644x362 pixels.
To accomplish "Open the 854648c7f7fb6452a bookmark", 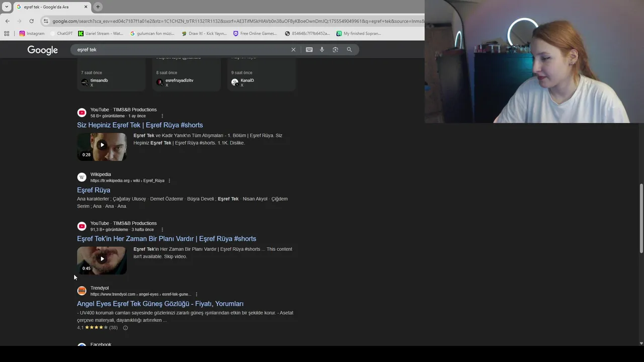I will pyautogui.click(x=307, y=34).
